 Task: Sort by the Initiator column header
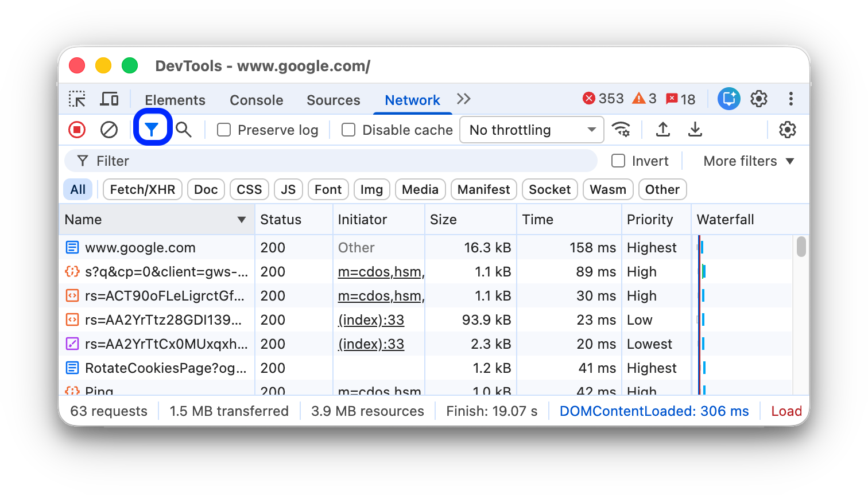click(x=379, y=220)
